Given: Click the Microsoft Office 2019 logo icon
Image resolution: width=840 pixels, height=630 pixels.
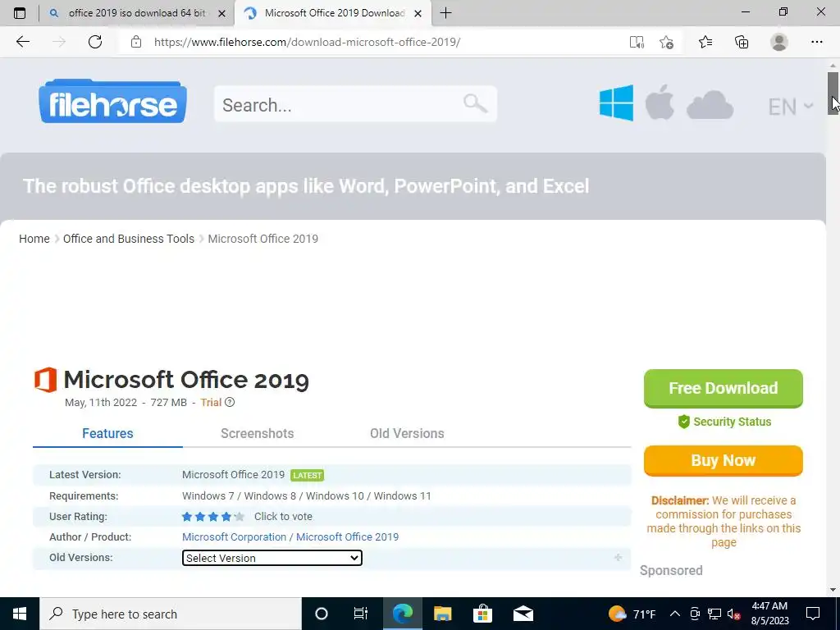Looking at the screenshot, I should (x=46, y=380).
